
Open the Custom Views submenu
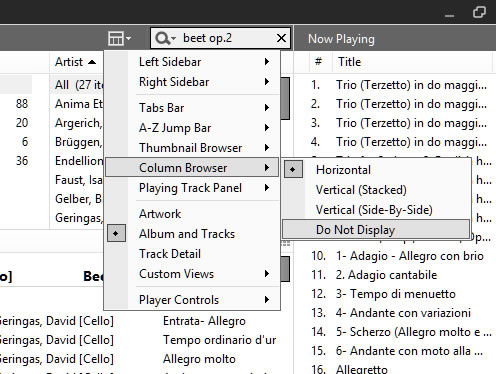click(x=192, y=274)
